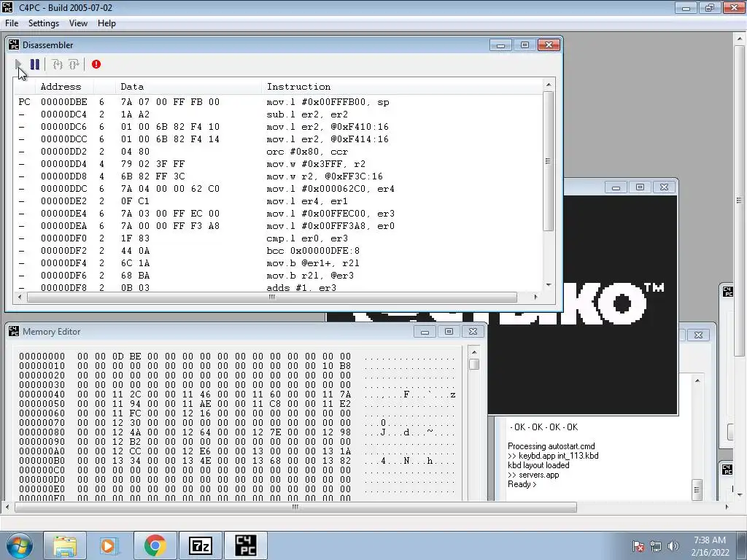The height and width of the screenshot is (560, 747).
Task: Click Disassembler horizontal scroll right arrow
Action: point(535,297)
